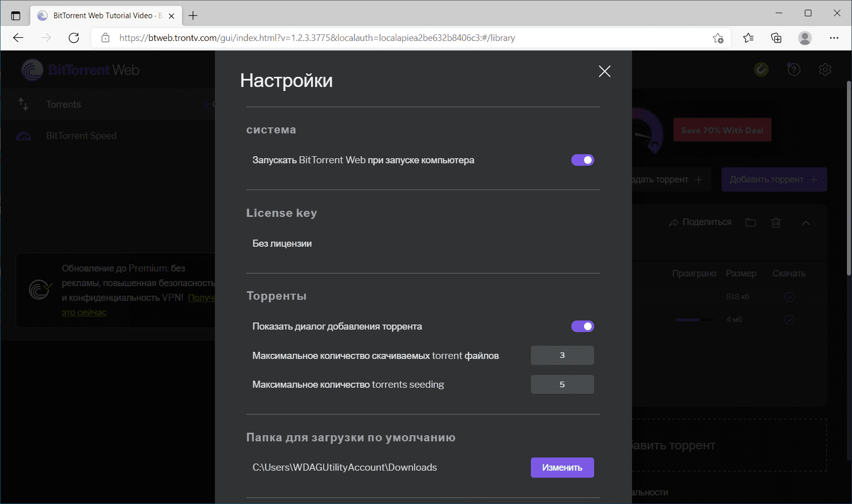852x504 pixels.
Task: Click the Размер column header
Action: coord(741,273)
